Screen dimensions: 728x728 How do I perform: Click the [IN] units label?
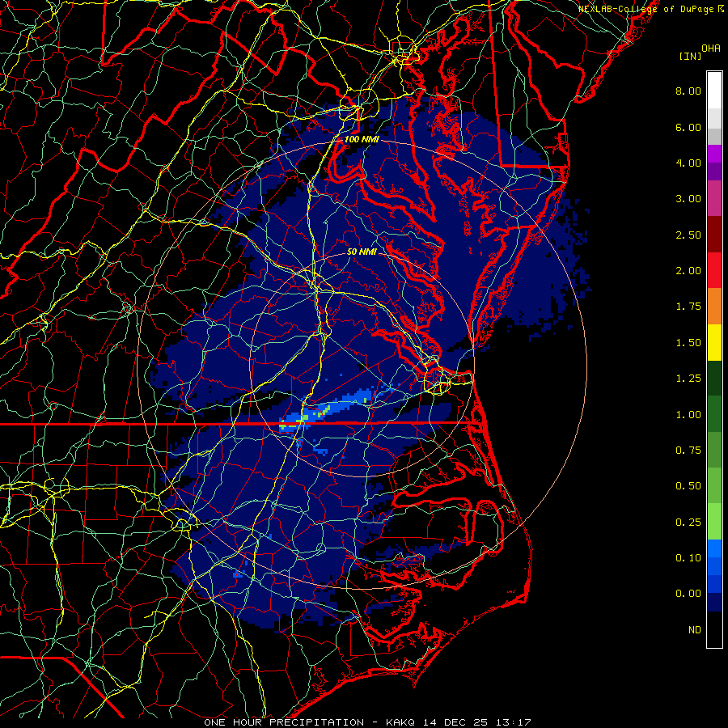click(x=690, y=56)
